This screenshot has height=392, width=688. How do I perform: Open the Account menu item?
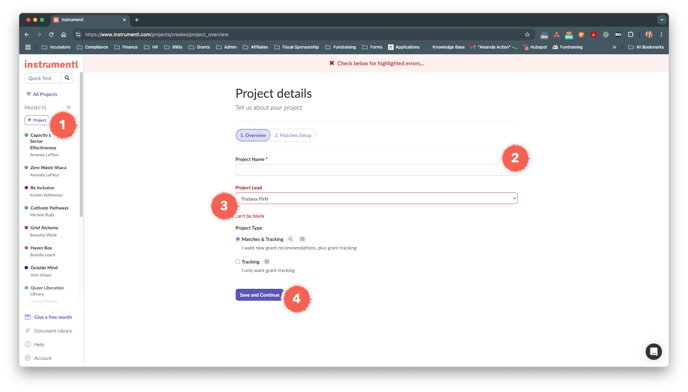click(38, 358)
